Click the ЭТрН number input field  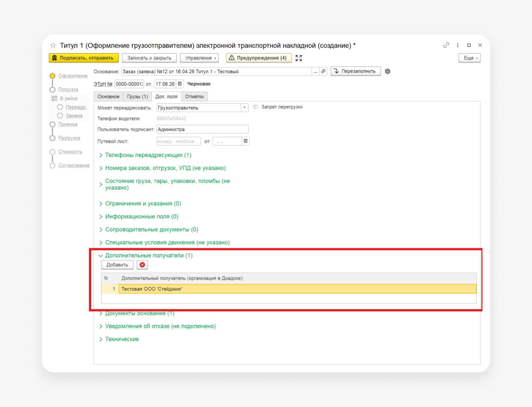coord(129,84)
